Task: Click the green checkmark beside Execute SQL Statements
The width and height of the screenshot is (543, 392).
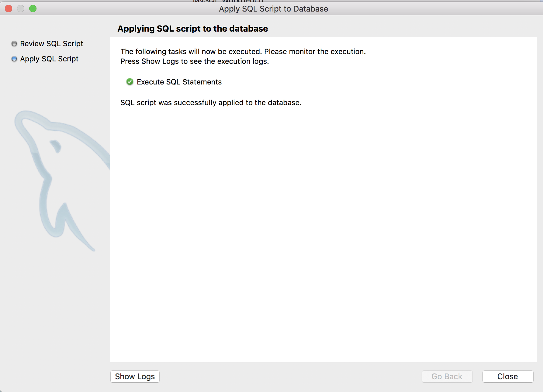Action: 130,82
